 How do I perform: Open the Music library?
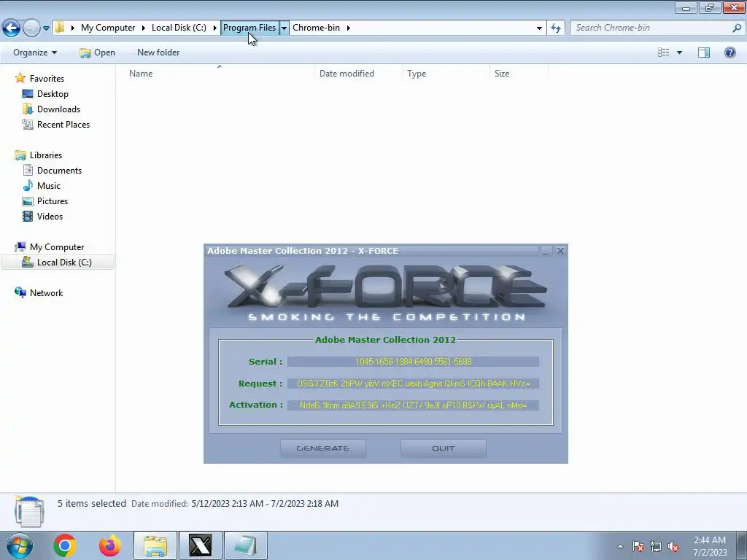click(x=49, y=186)
